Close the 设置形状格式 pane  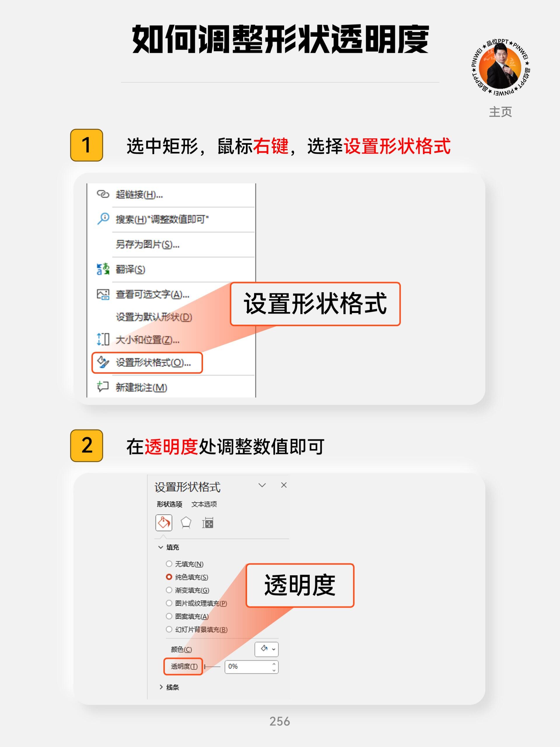[284, 485]
